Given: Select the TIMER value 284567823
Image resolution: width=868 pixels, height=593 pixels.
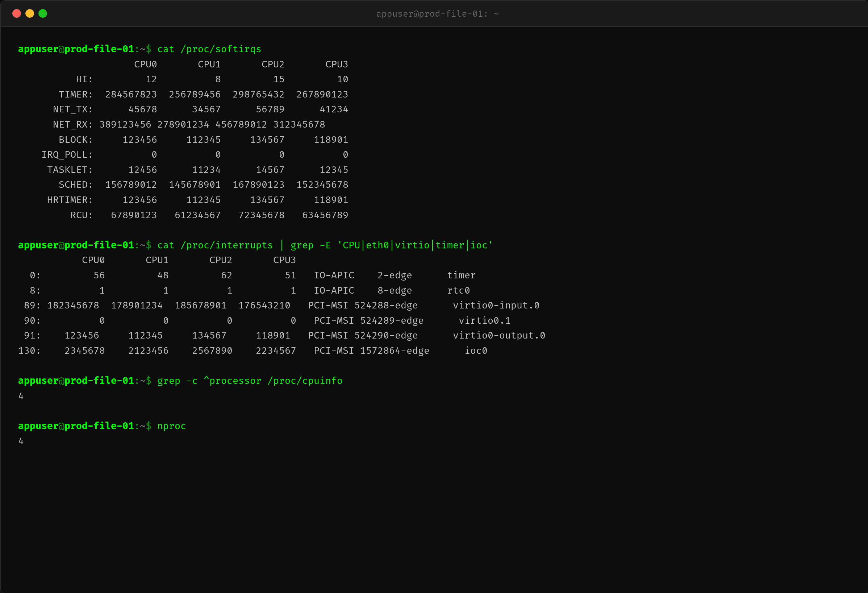Looking at the screenshot, I should tap(131, 94).
